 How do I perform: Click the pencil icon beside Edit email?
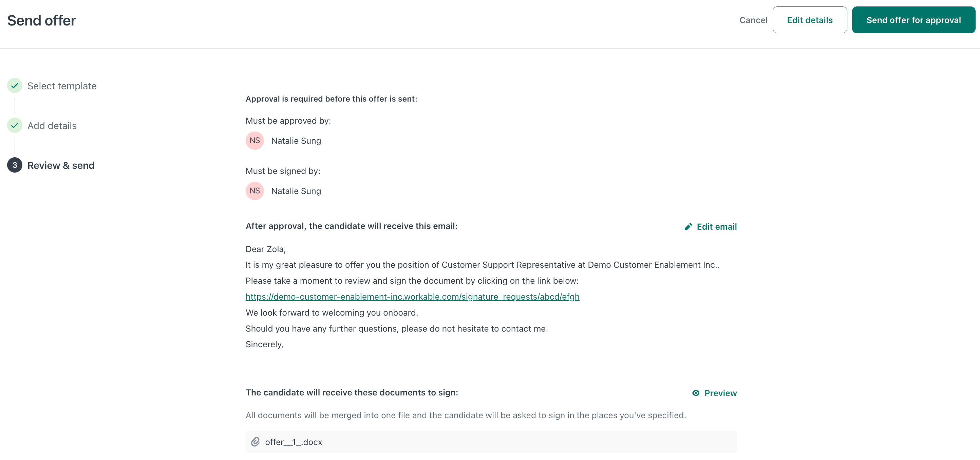(688, 227)
